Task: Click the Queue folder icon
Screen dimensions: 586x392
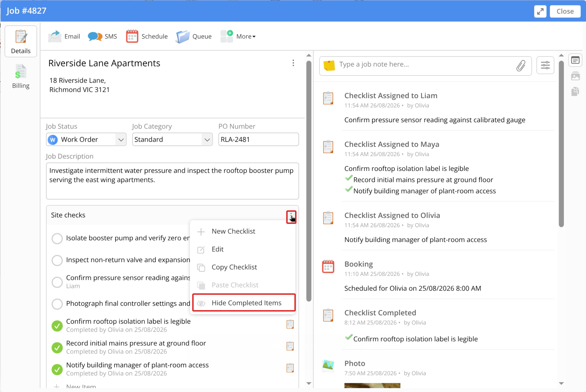Action: click(183, 37)
